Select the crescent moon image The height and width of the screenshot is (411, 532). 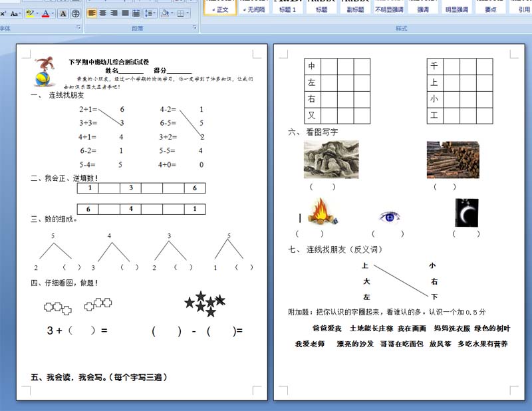[x=467, y=212]
